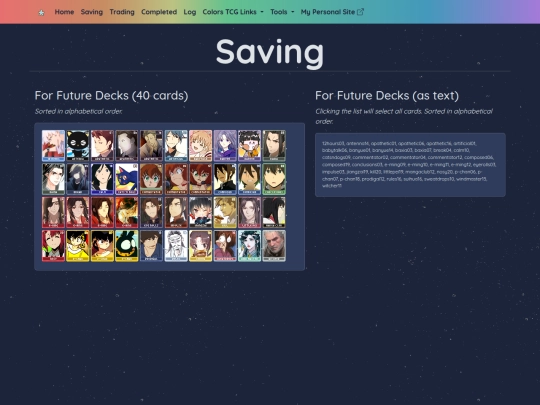Click the commentator12 card
The width and height of the screenshot is (540, 405).
pyautogui.click(x=200, y=179)
